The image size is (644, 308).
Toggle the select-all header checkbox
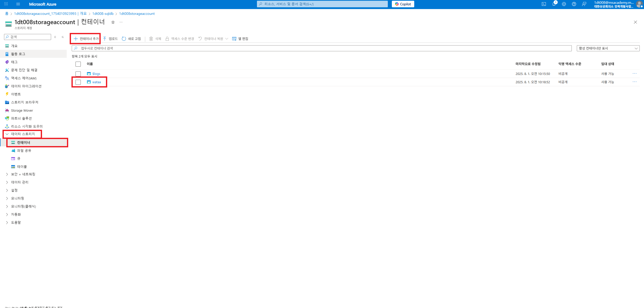click(78, 64)
